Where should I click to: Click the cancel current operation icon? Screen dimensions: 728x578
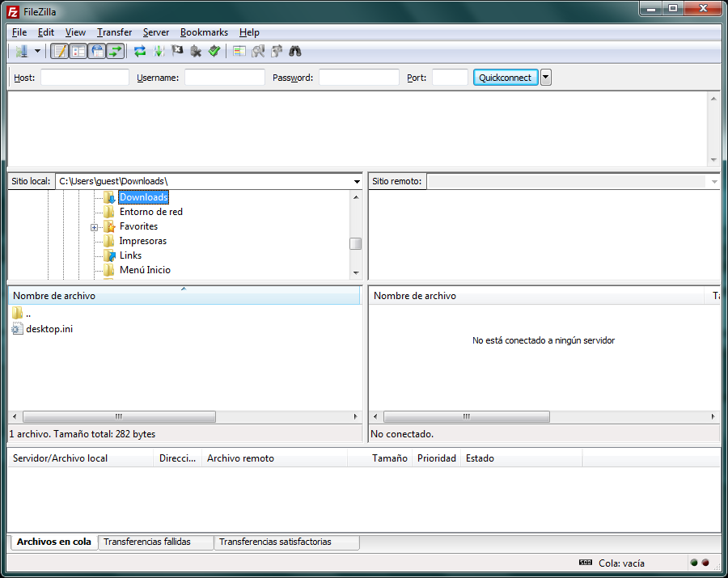[177, 52]
